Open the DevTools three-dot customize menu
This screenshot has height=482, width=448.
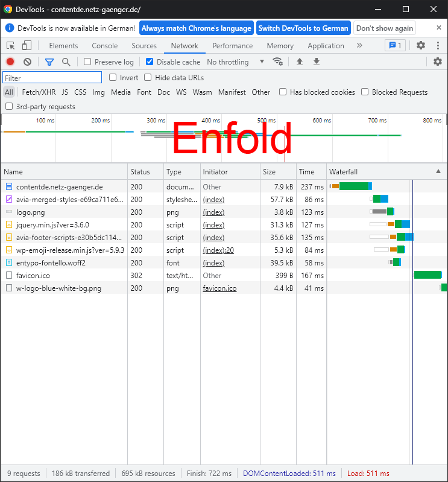click(438, 46)
